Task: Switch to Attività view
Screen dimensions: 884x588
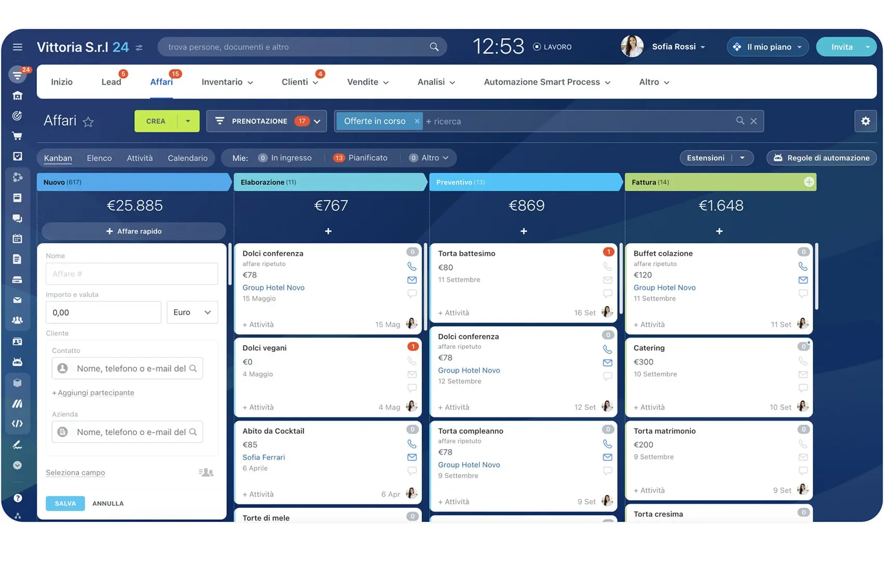Action: [140, 158]
